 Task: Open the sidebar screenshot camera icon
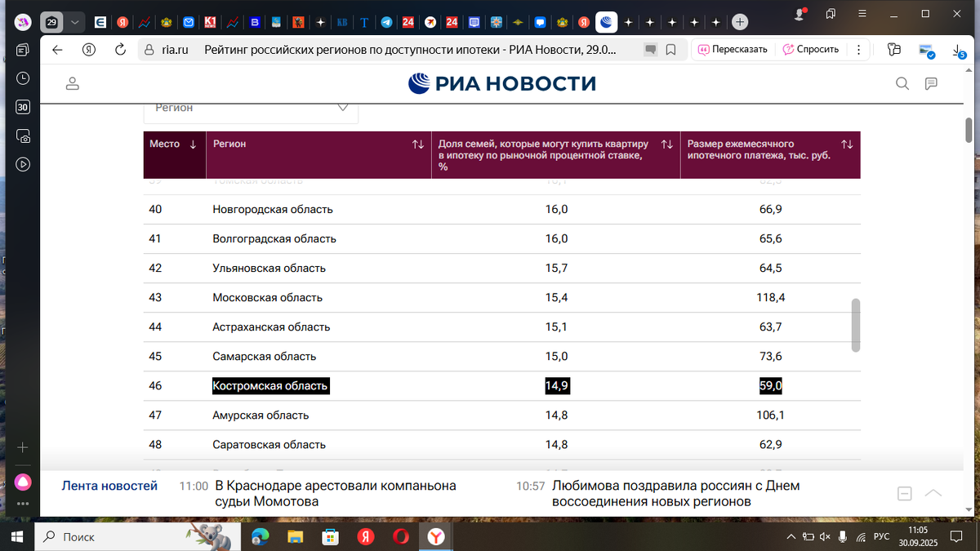tap(23, 136)
